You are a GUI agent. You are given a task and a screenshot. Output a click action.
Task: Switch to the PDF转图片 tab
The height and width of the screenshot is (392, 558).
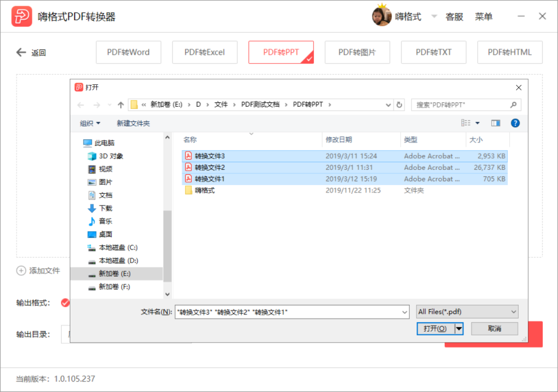click(357, 52)
